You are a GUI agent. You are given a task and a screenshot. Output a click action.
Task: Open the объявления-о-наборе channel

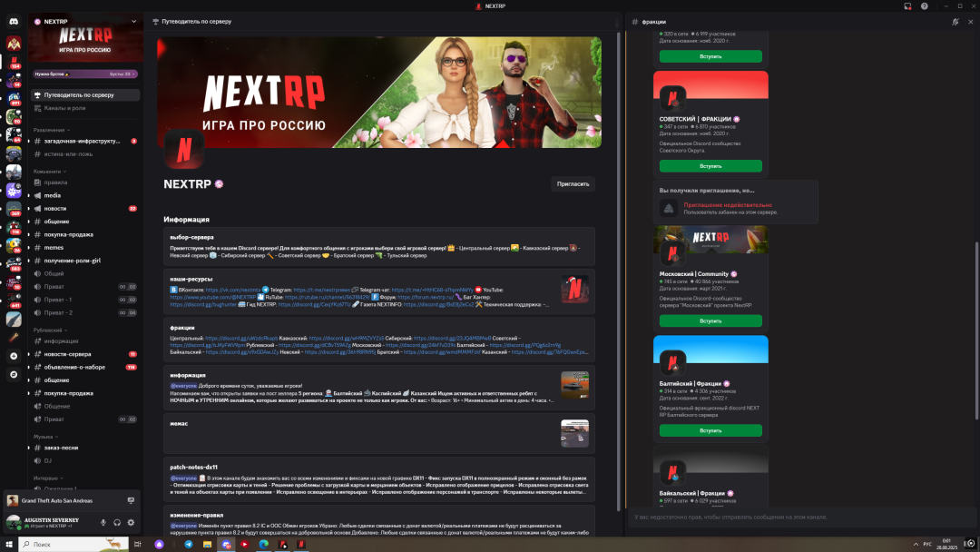(85, 368)
